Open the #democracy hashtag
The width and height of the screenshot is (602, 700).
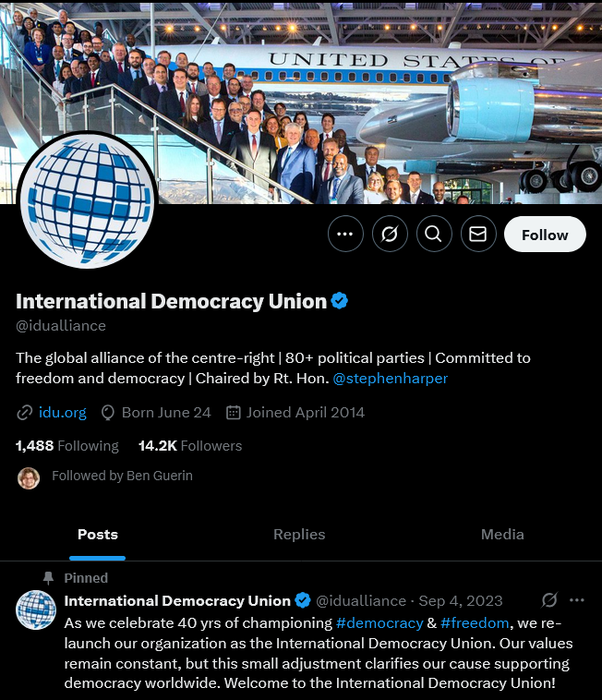tap(379, 623)
